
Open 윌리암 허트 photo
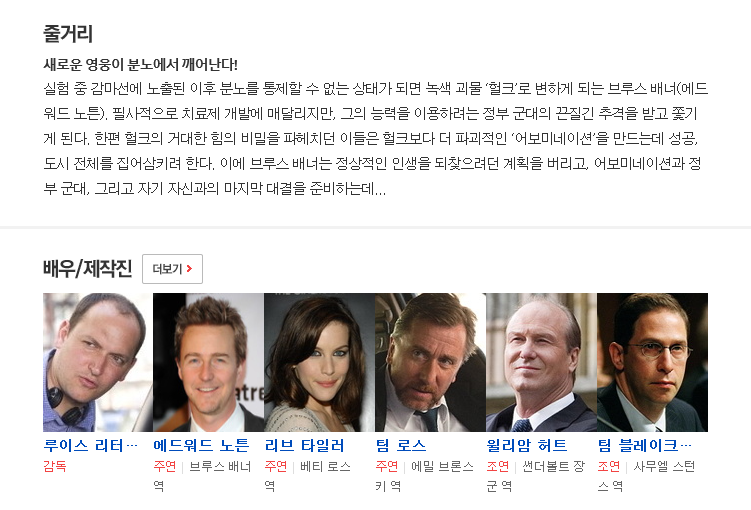(x=541, y=363)
